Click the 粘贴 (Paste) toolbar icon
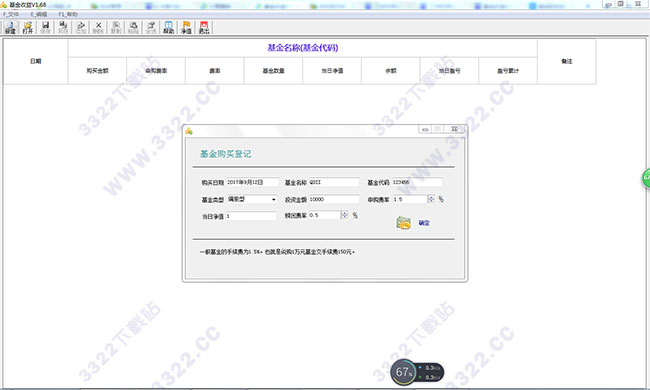The width and height of the screenshot is (650, 390). pyautogui.click(x=133, y=27)
